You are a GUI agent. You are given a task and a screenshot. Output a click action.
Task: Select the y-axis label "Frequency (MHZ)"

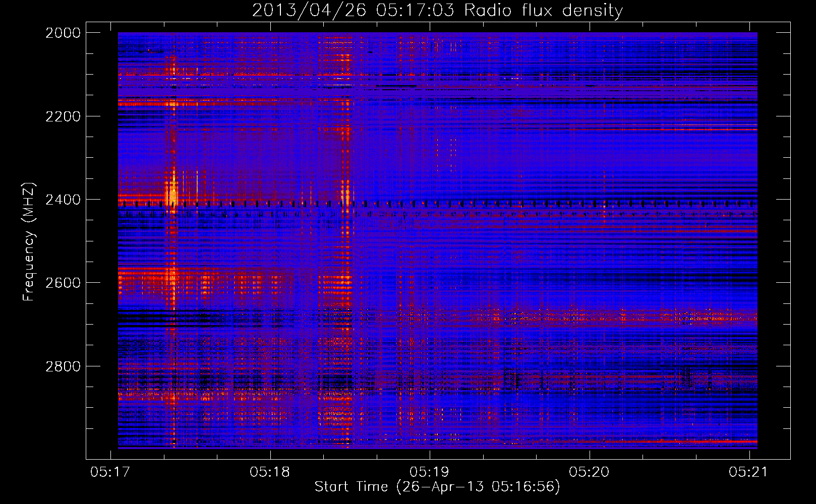[x=29, y=242]
